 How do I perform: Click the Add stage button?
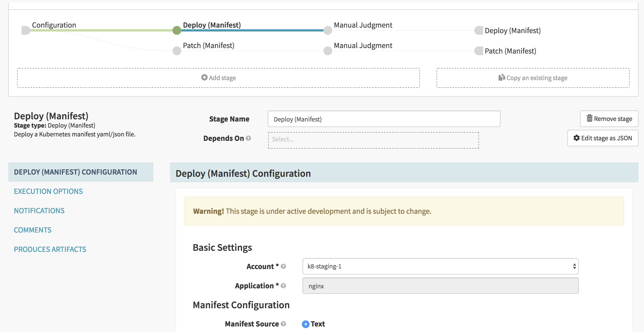219,78
